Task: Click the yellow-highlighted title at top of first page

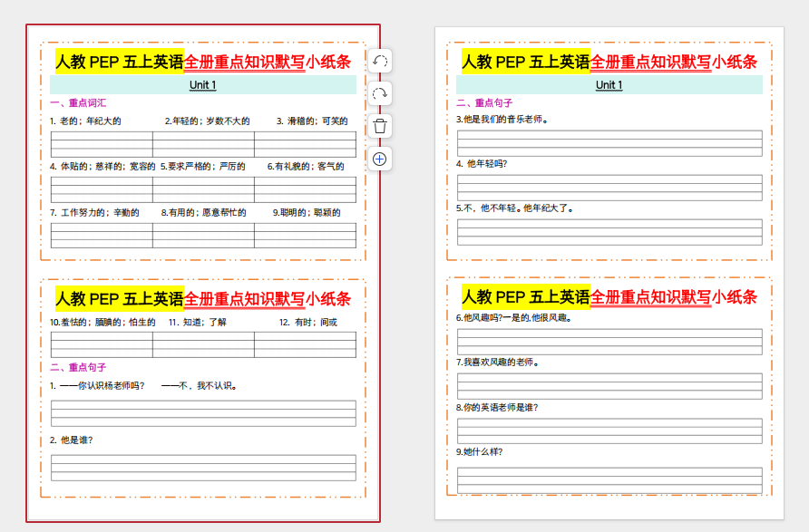Action: (x=119, y=62)
